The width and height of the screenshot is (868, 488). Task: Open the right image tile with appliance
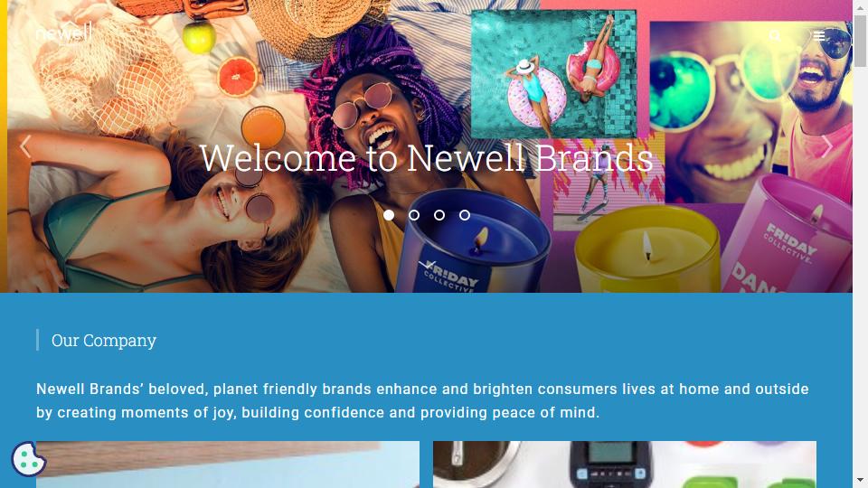tap(625, 465)
